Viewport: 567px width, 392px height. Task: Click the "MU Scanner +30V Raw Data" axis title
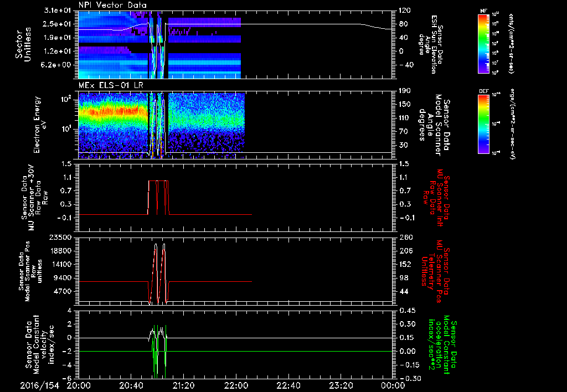(x=34, y=198)
